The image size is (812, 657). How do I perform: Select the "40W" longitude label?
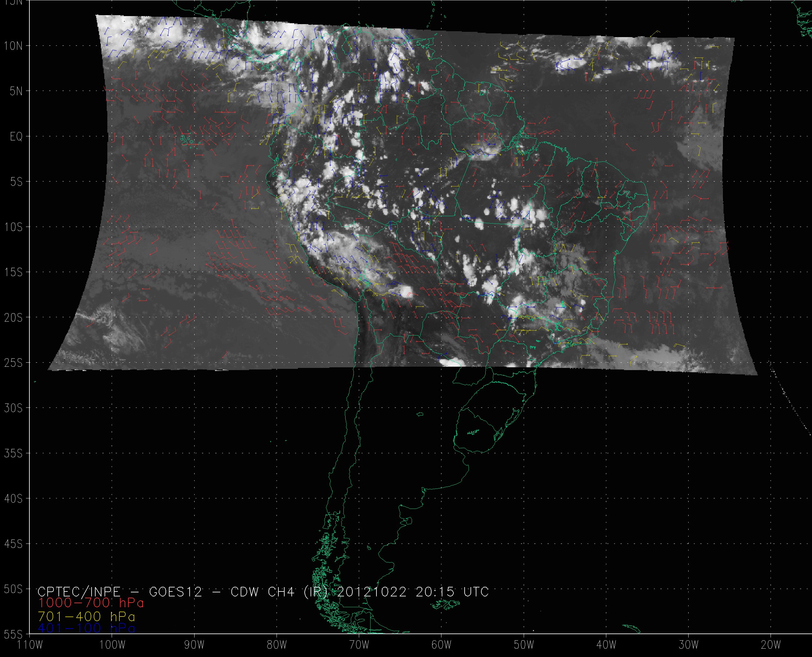click(x=606, y=645)
